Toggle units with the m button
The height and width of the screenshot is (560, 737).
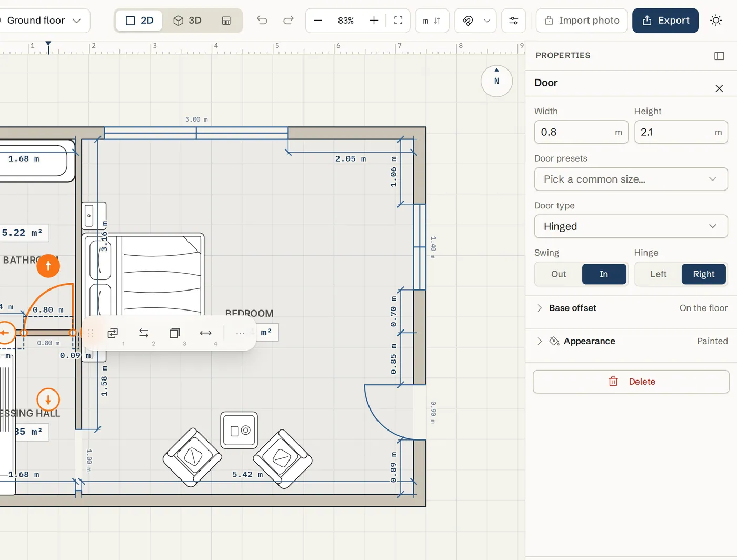click(432, 21)
